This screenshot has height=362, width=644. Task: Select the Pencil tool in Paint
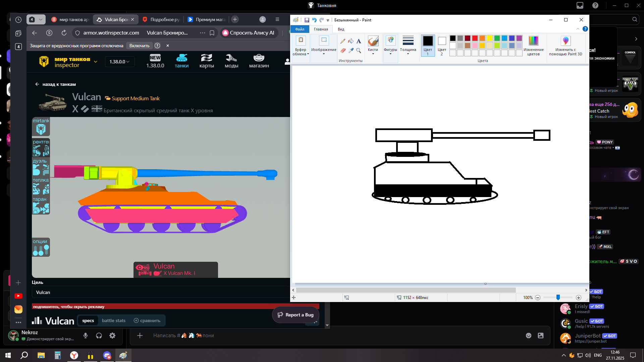342,41
